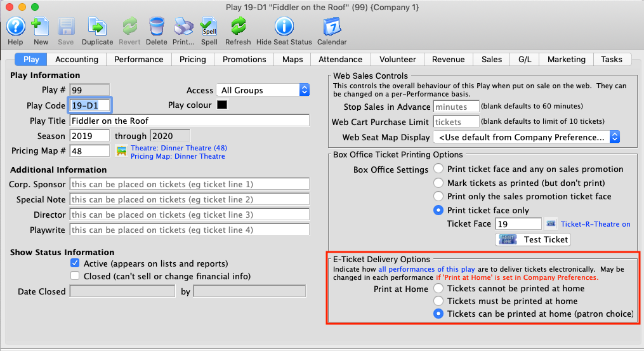This screenshot has width=644, height=351.
Task: Click the Play Title field
Action: (190, 121)
